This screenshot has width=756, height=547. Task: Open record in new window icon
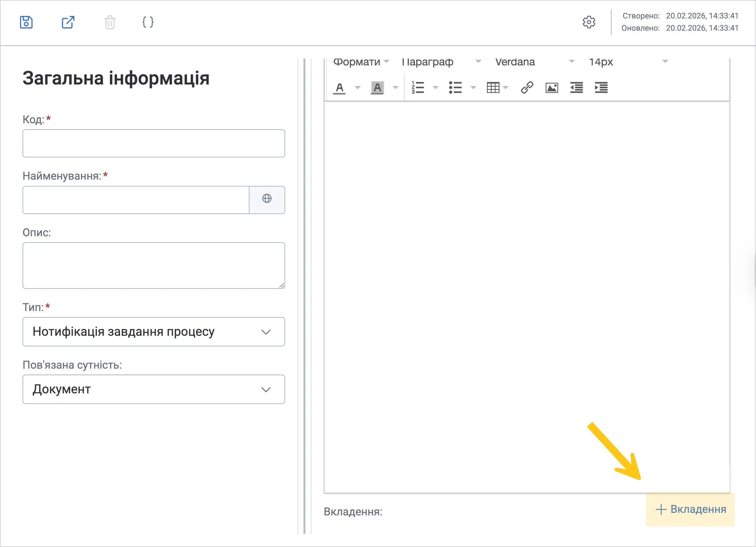click(68, 22)
